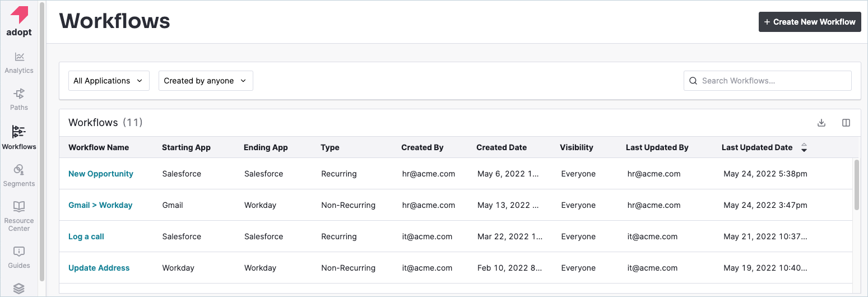868x297 pixels.
Task: Open Guides in the sidebar
Action: tap(19, 257)
